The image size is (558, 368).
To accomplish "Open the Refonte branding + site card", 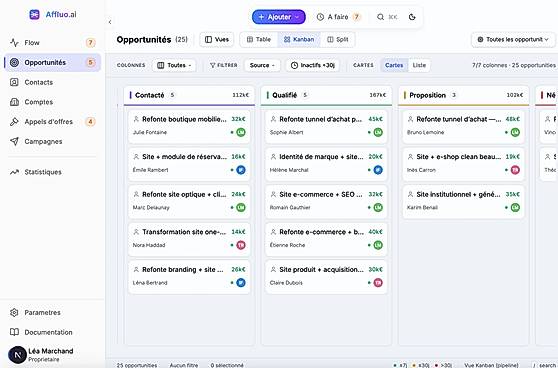I will (189, 277).
